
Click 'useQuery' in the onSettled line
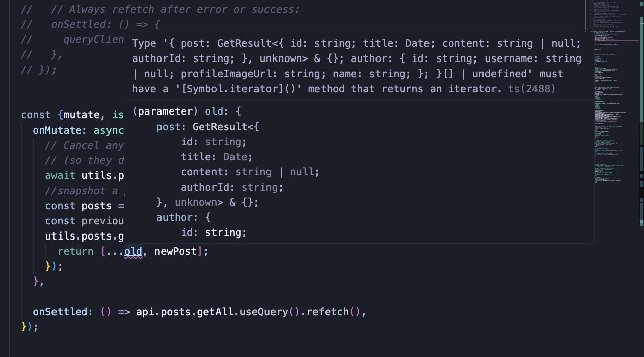coord(263,312)
